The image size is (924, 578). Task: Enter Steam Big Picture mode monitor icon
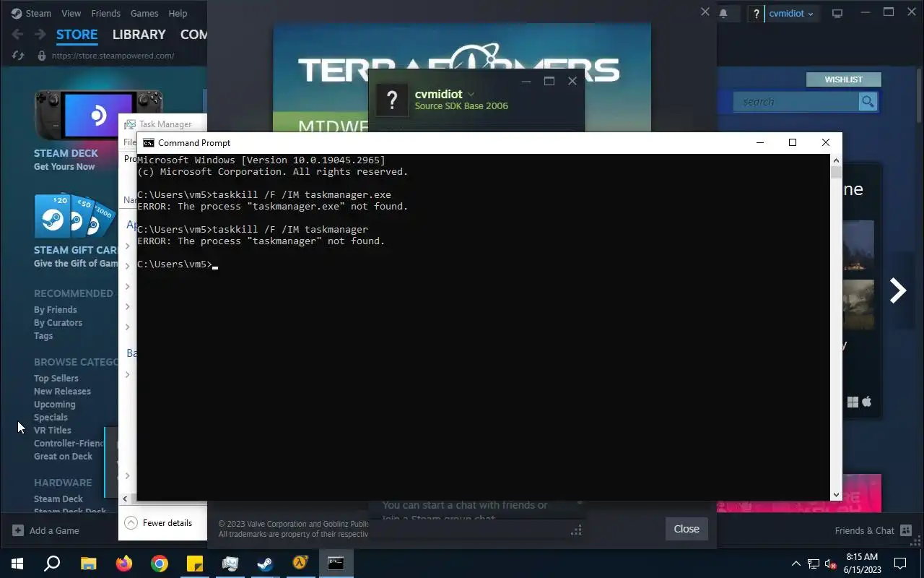pyautogui.click(x=837, y=13)
